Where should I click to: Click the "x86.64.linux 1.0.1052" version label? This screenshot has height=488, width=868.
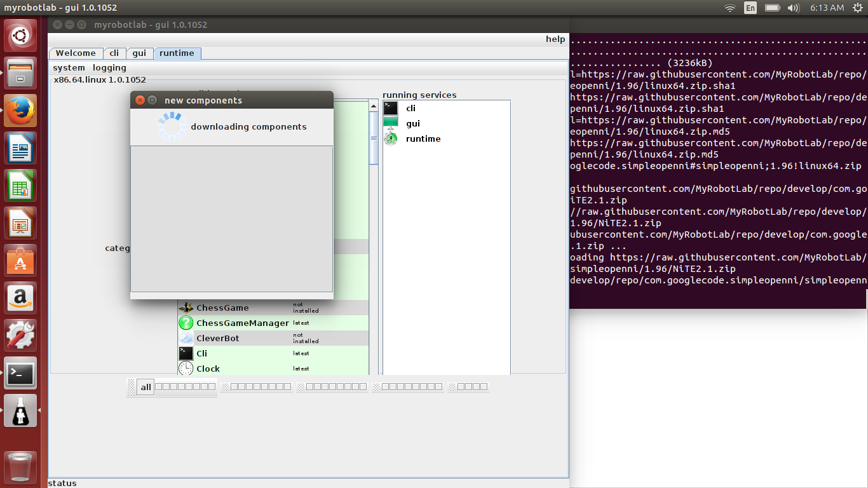tap(100, 80)
